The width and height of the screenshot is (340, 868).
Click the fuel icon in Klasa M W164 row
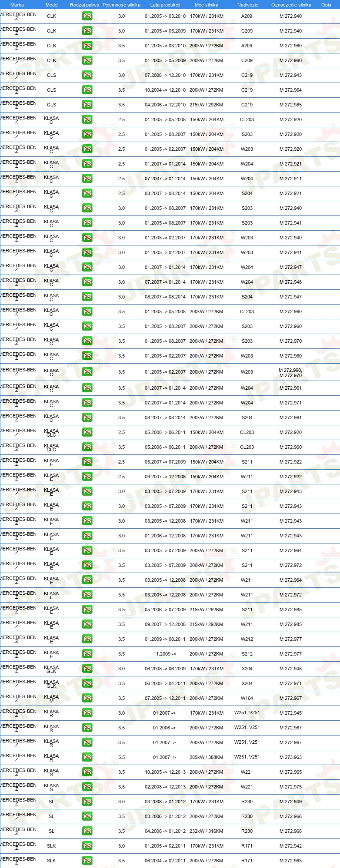tap(87, 698)
